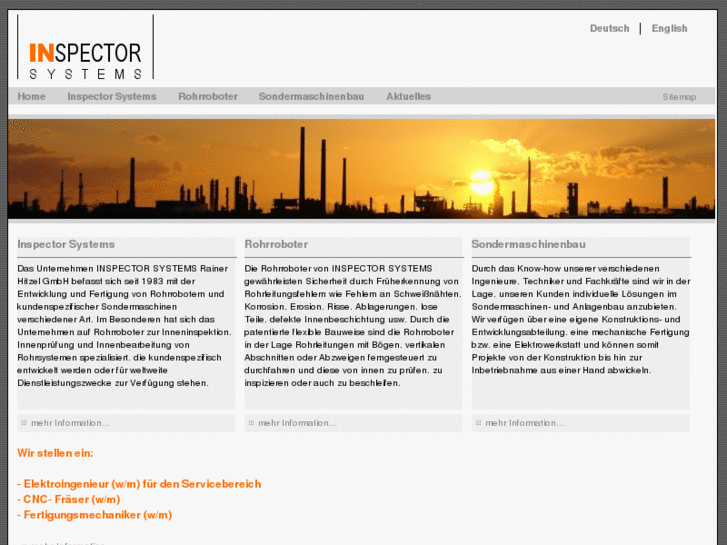The image size is (727, 545).
Task: Click the Inspector Systems logo
Action: pos(85,47)
